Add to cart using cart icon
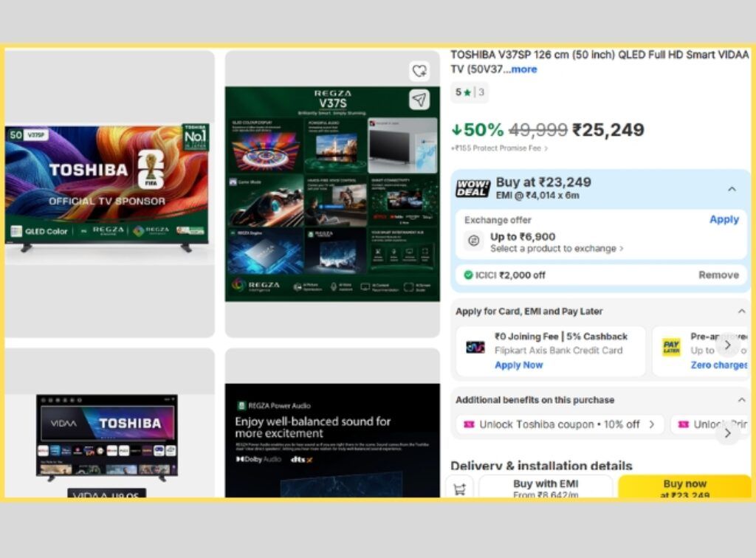This screenshot has height=558, width=756. pyautogui.click(x=460, y=489)
